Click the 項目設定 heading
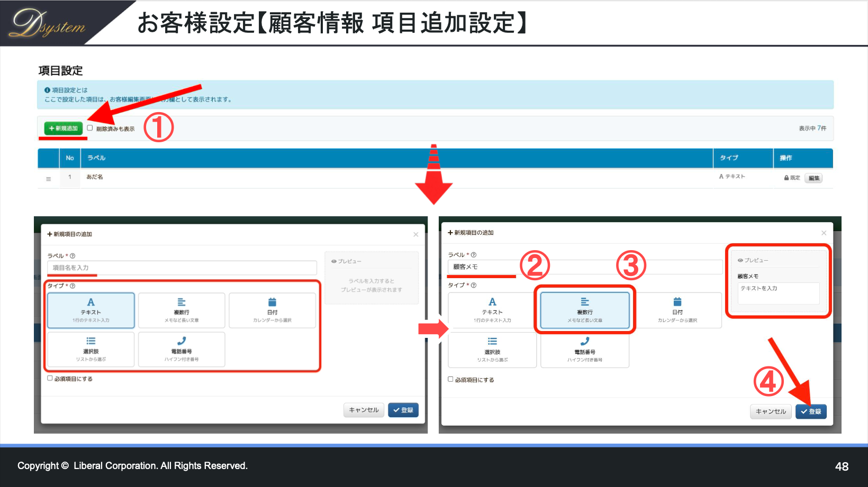868x487 pixels. click(x=61, y=71)
